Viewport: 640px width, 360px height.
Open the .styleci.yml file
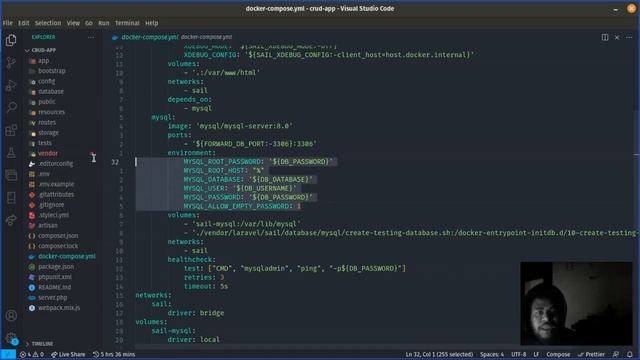click(x=53, y=215)
